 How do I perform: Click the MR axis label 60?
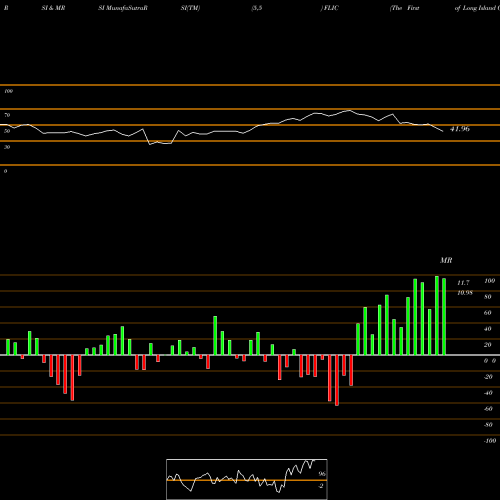(x=488, y=313)
